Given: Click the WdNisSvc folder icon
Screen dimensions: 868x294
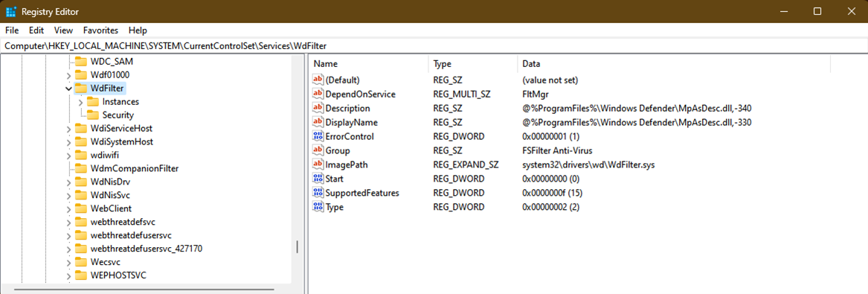Looking at the screenshot, I should click(81, 195).
